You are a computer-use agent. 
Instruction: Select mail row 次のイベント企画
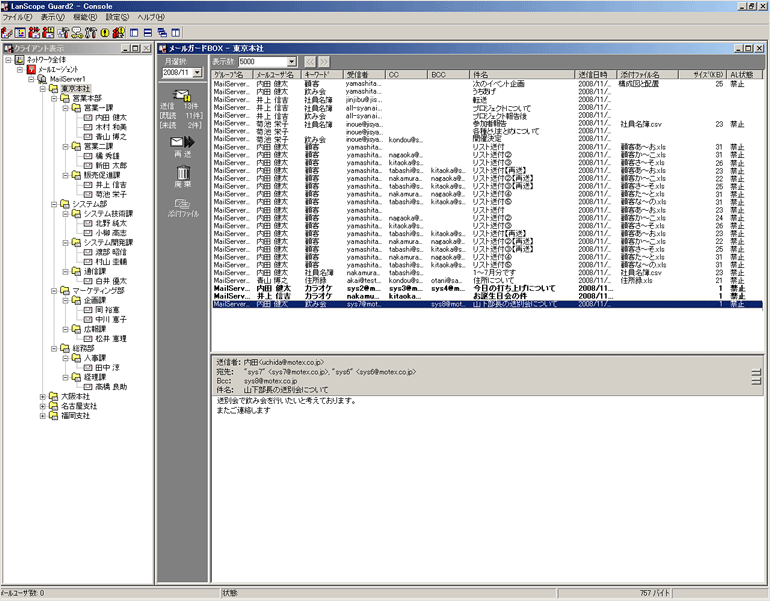pyautogui.click(x=487, y=84)
